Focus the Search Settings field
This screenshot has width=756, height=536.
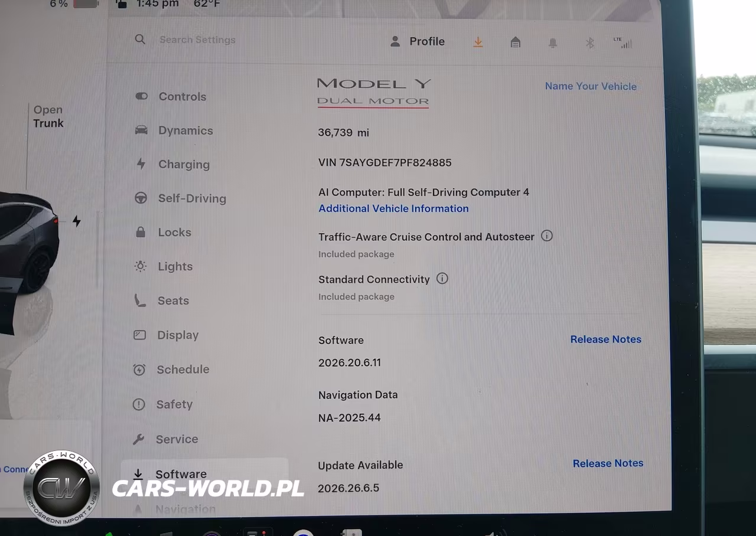[197, 40]
